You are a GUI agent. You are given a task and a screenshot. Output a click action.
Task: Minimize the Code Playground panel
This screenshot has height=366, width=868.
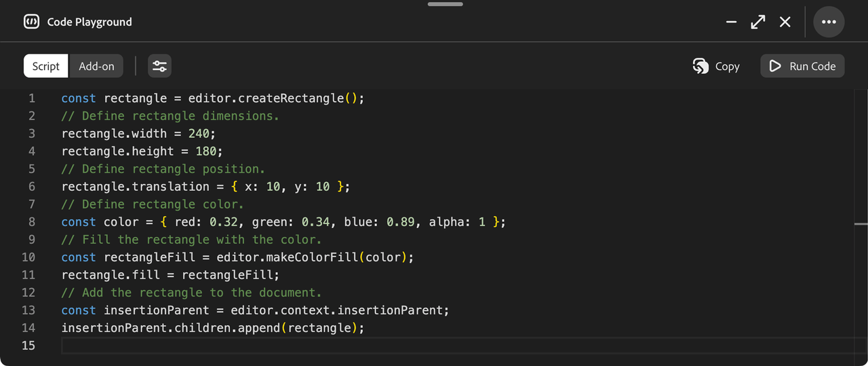click(731, 22)
